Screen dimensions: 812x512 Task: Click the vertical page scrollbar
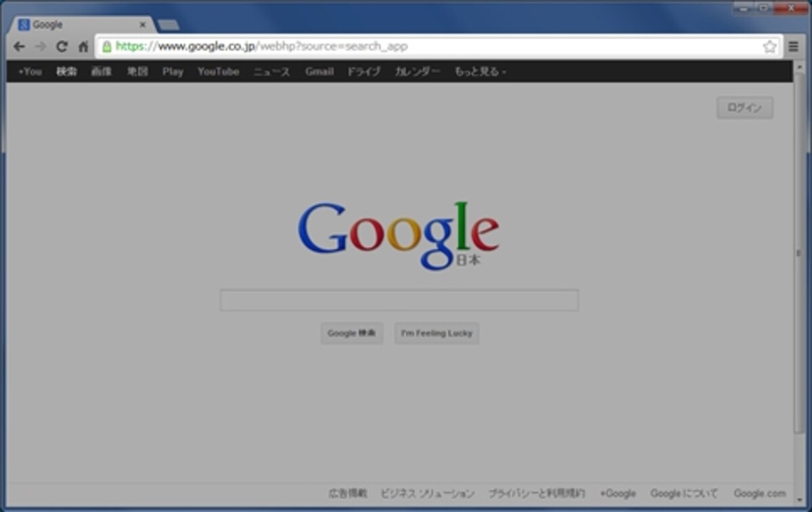799,254
